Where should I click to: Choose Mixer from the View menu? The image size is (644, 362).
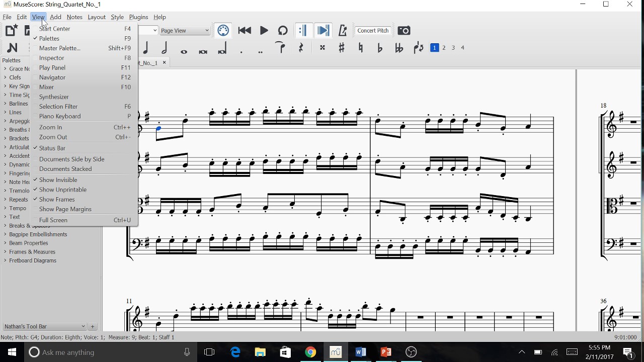click(84, 87)
